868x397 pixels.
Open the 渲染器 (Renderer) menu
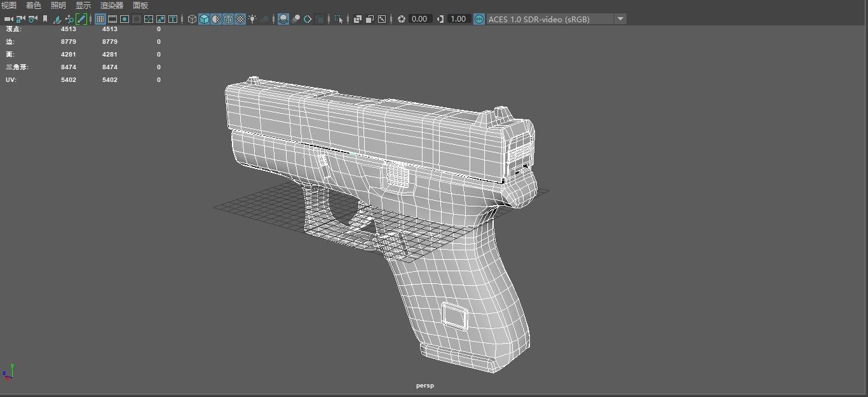(x=112, y=5)
